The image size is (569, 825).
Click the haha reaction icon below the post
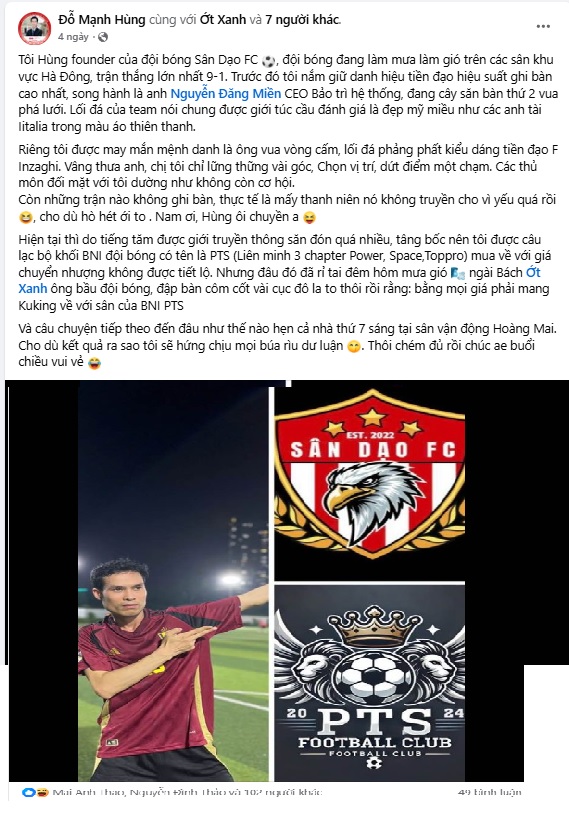click(x=42, y=792)
